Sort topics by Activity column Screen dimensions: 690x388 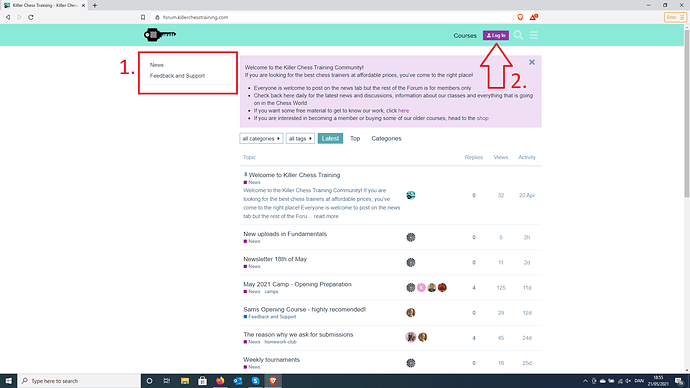tap(527, 157)
